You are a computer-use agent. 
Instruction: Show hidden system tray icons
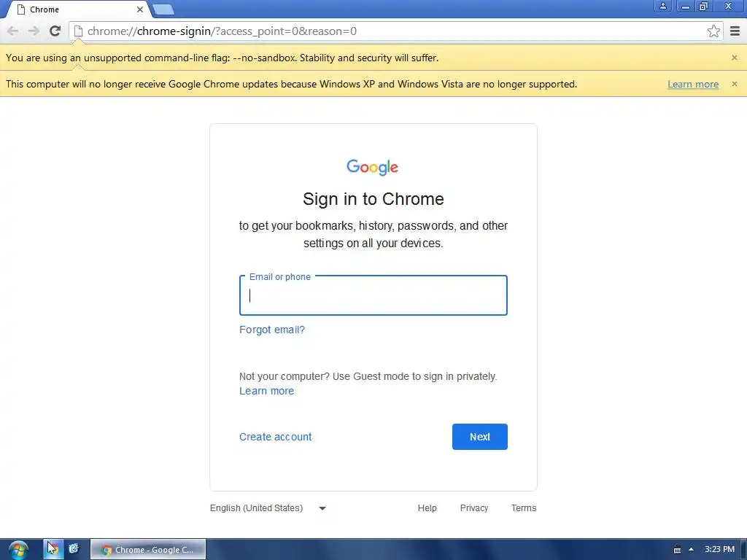coord(691,550)
